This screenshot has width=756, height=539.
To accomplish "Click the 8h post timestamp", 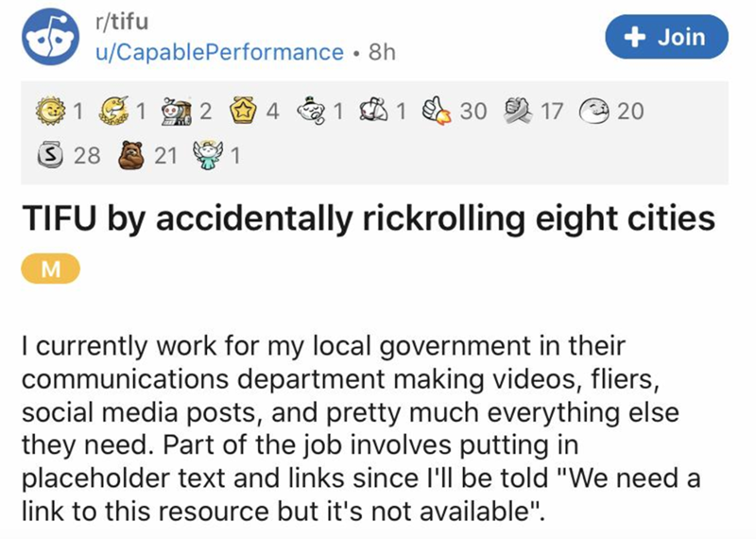I will [x=381, y=53].
